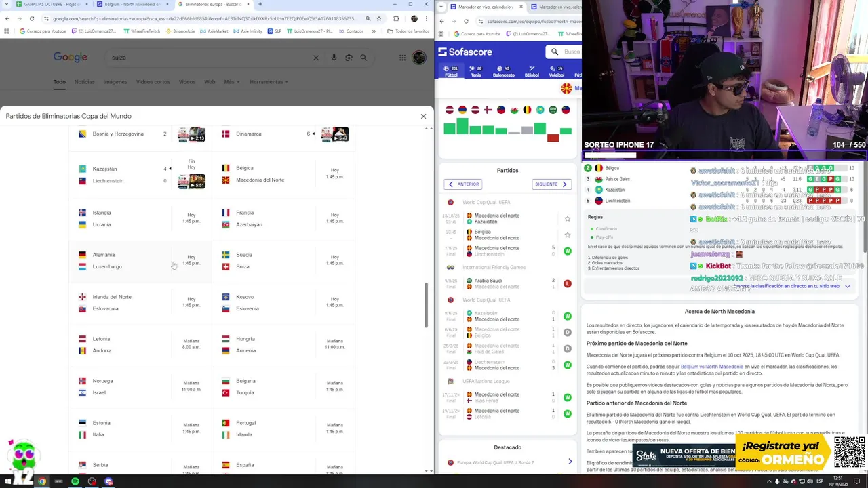Image resolution: width=868 pixels, height=488 pixels.
Task: Switch to GANACIAS OCTUBRE sheets tab
Action: pos(51,4)
